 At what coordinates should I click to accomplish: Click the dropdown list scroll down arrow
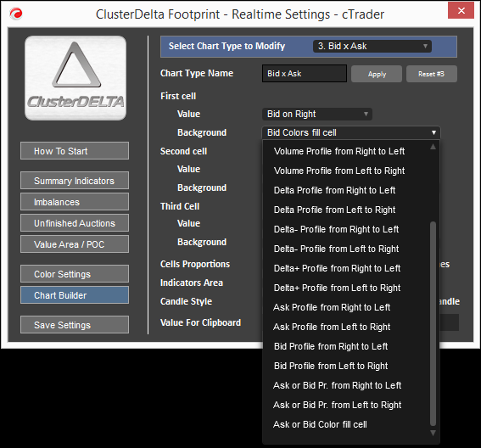click(x=433, y=433)
